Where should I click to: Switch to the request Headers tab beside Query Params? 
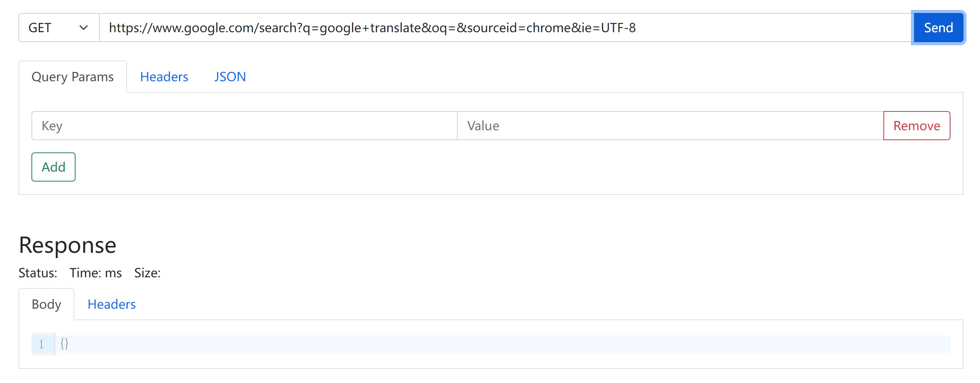click(164, 77)
